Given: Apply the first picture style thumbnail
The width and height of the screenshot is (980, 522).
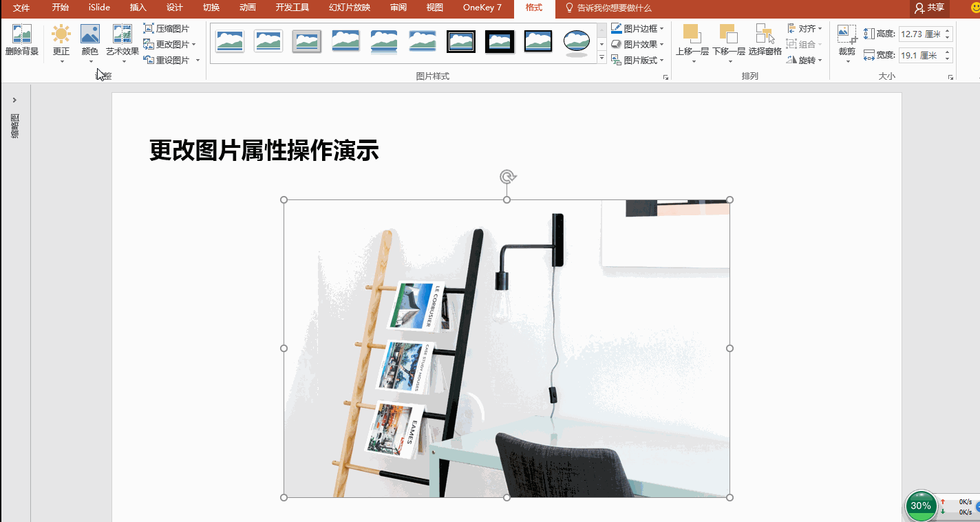Looking at the screenshot, I should click(229, 41).
